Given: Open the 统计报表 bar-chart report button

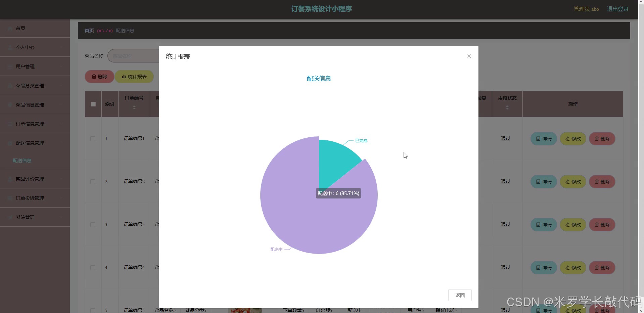Looking at the screenshot, I should coord(134,77).
